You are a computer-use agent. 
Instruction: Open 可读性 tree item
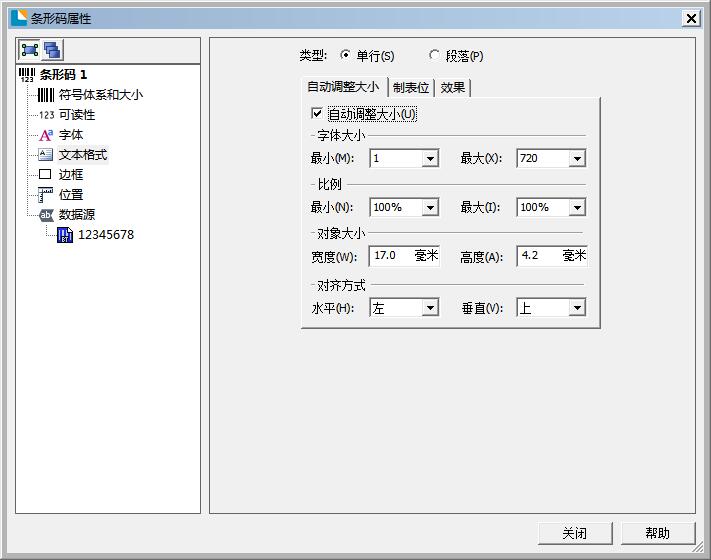click(77, 115)
